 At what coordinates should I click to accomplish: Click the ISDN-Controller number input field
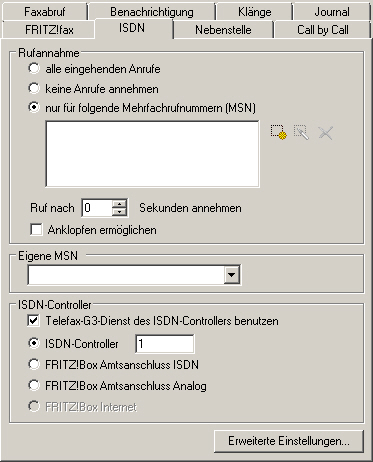165,344
